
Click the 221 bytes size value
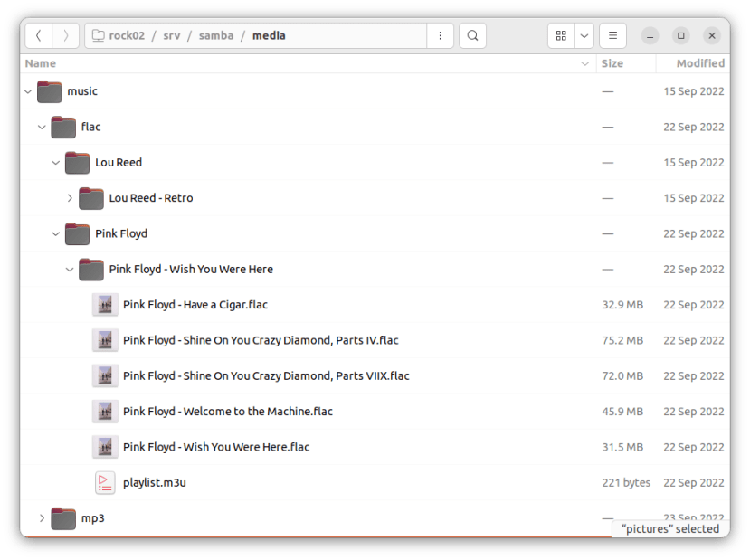point(626,482)
